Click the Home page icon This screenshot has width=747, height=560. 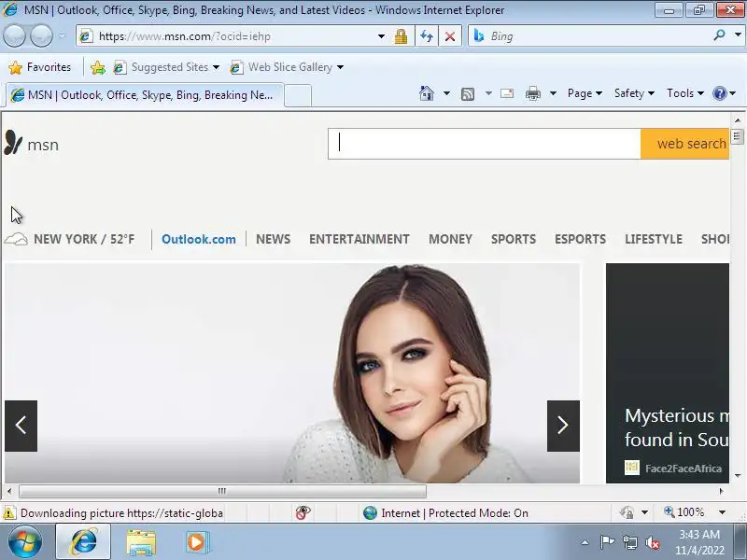tap(427, 93)
